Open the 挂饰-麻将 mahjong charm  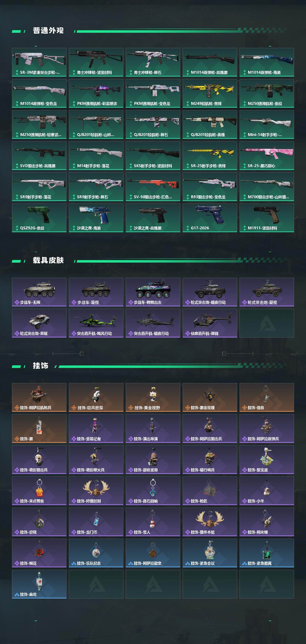pyautogui.click(x=39, y=584)
